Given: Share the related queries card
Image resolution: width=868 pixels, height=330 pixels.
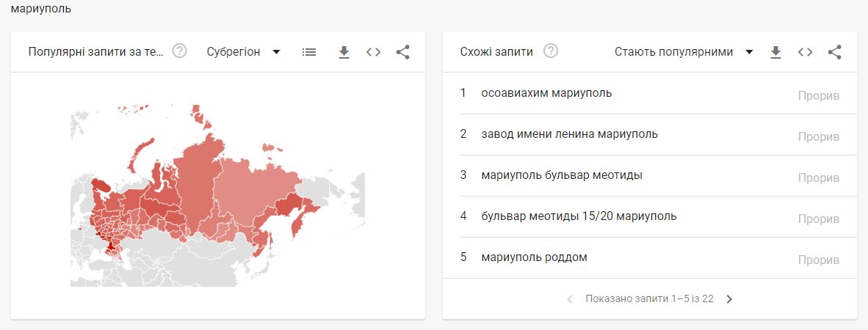Looking at the screenshot, I should point(835,52).
